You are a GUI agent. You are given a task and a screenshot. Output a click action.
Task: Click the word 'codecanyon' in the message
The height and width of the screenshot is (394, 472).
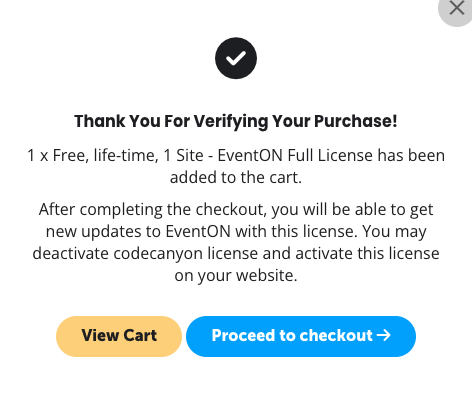point(158,254)
